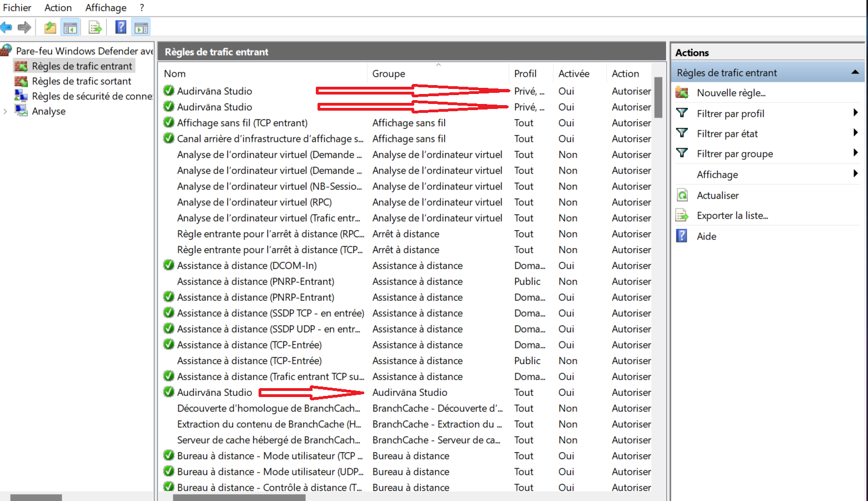Screen dimensions: 868x501
Task: Click green check of Bureau à distance Mode utilisateur (UDP
Action: point(168,472)
